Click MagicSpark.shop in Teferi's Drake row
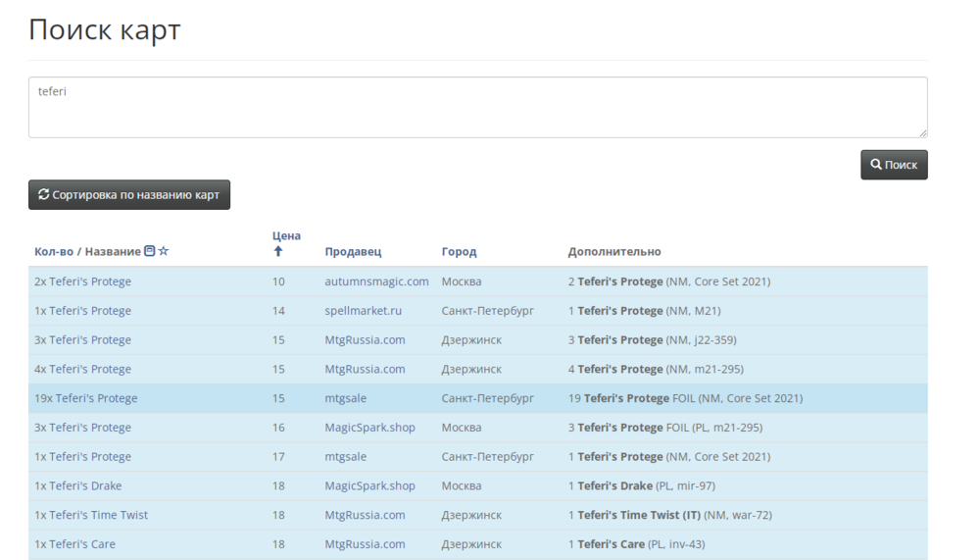Viewport: 980px width, 560px height. pyautogui.click(x=369, y=485)
